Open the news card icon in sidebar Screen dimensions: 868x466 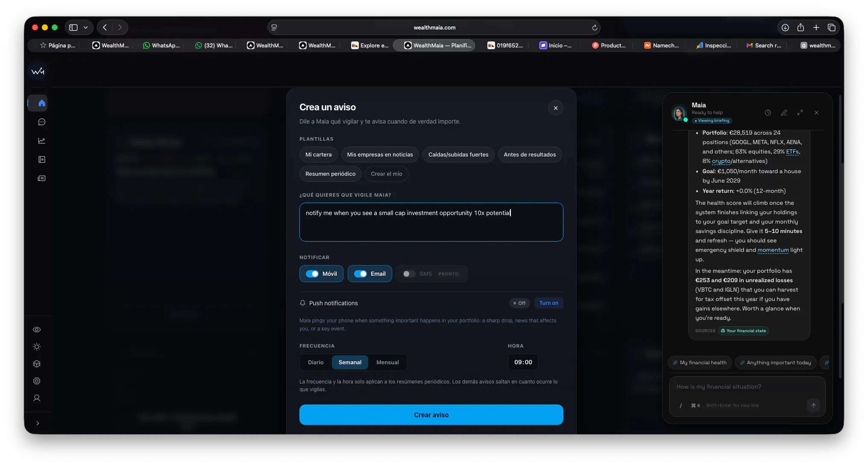click(41, 178)
